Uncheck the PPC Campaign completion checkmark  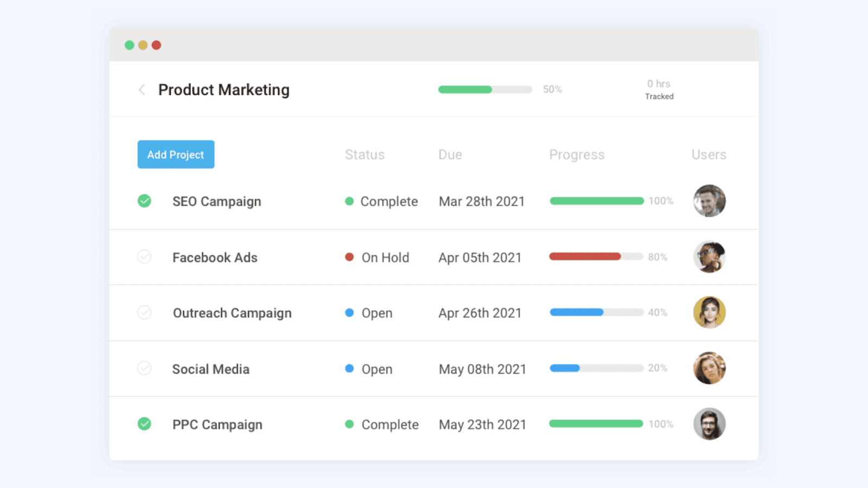pyautogui.click(x=144, y=424)
